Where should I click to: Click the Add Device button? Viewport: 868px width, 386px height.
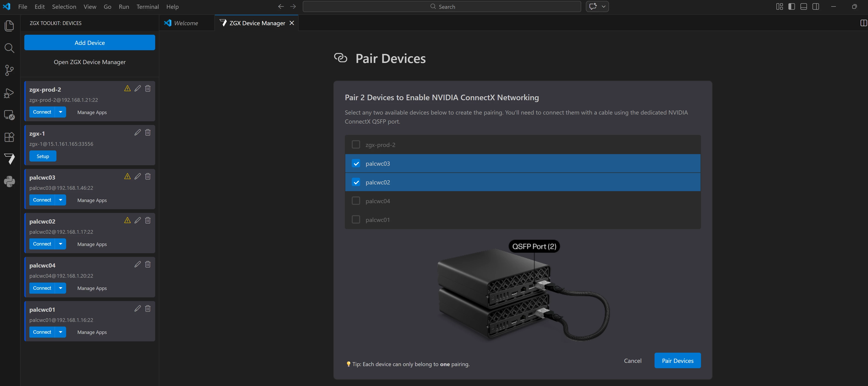(90, 43)
